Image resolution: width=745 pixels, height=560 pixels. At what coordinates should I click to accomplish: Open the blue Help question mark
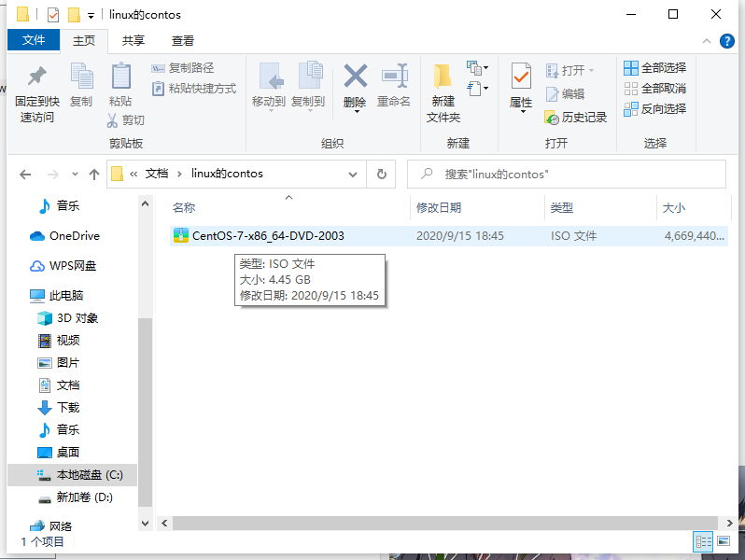tap(727, 41)
